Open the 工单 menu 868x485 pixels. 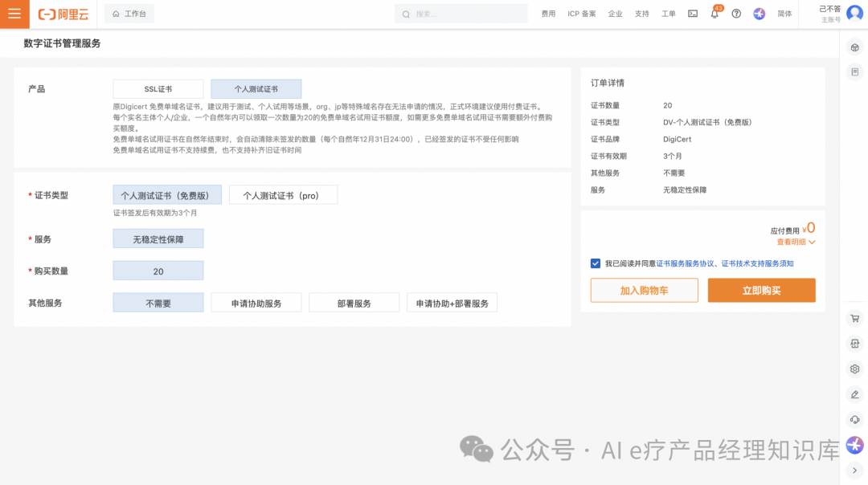668,14
